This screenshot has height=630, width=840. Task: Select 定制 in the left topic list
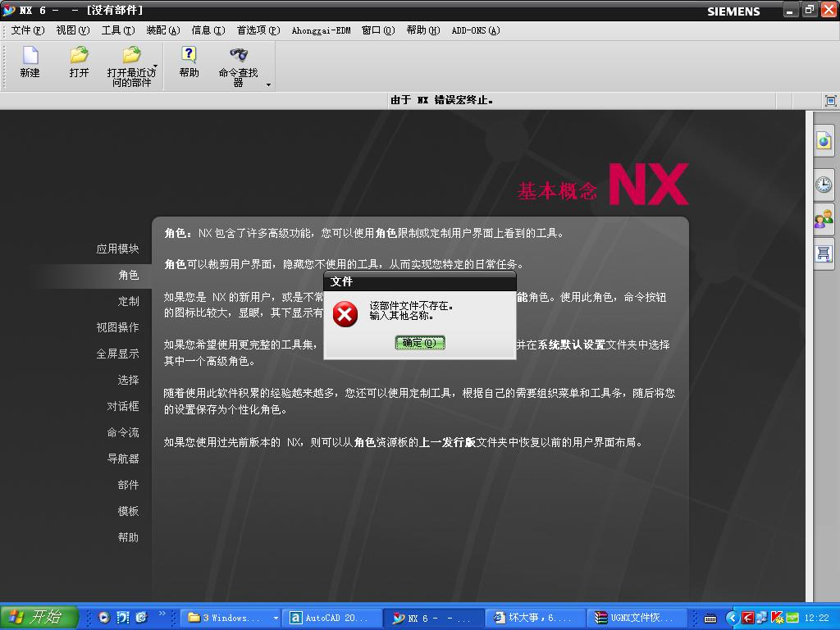(x=129, y=301)
